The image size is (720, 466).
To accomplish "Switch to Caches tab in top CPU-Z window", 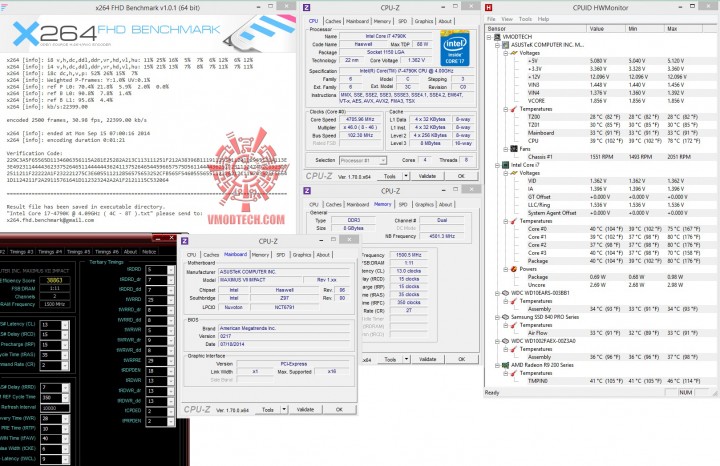I will [x=333, y=21].
